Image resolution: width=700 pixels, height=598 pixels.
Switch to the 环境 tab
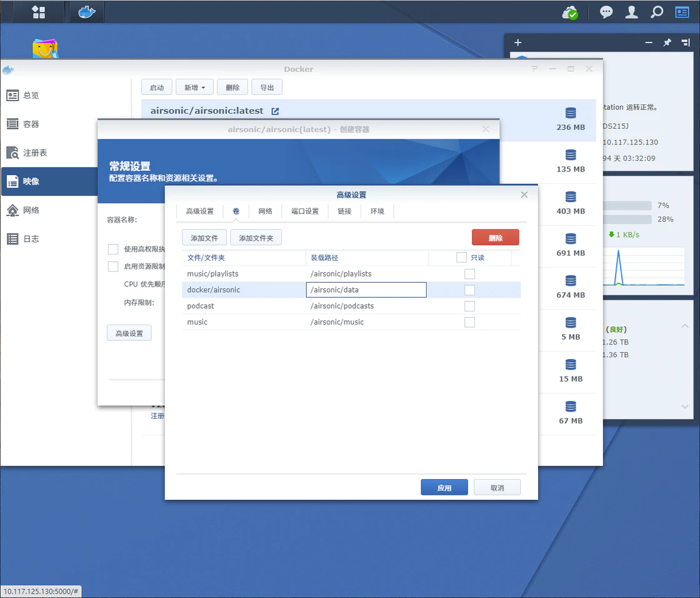tap(377, 211)
